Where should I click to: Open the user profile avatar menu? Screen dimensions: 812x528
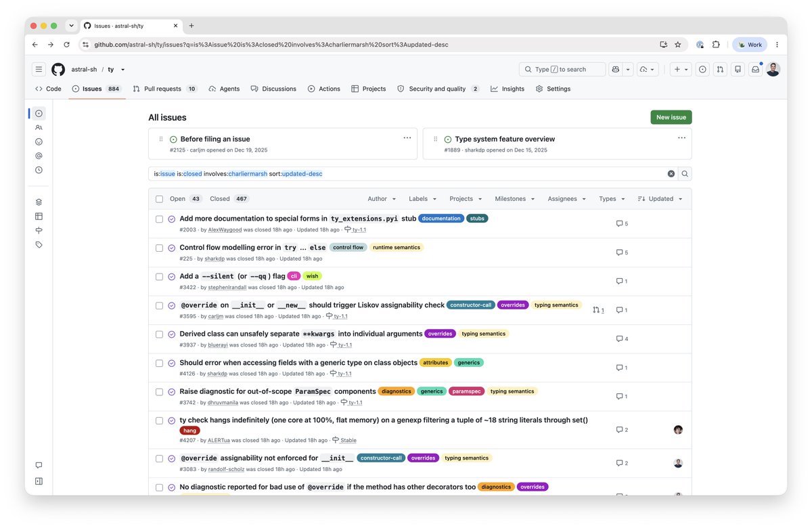coord(773,69)
